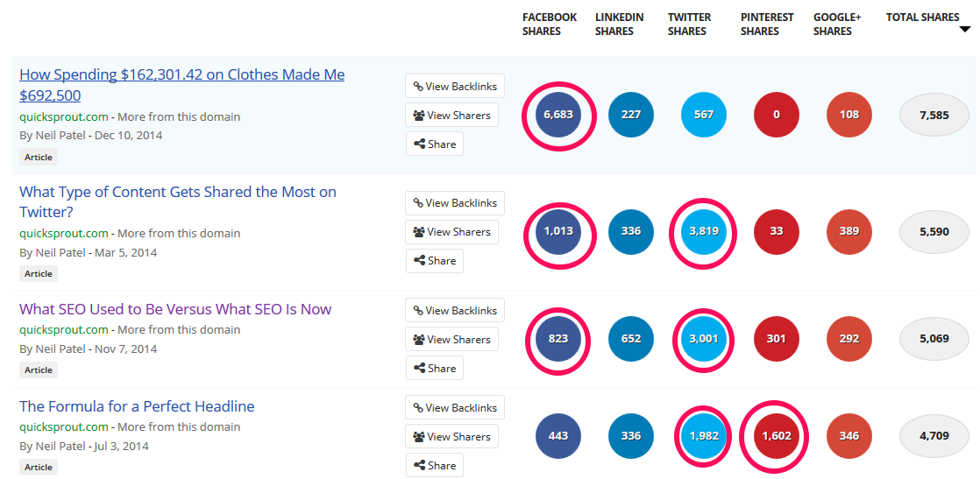This screenshot has width=980, height=479.
Task: Click the total shares bubble showing 7,585
Action: click(934, 115)
